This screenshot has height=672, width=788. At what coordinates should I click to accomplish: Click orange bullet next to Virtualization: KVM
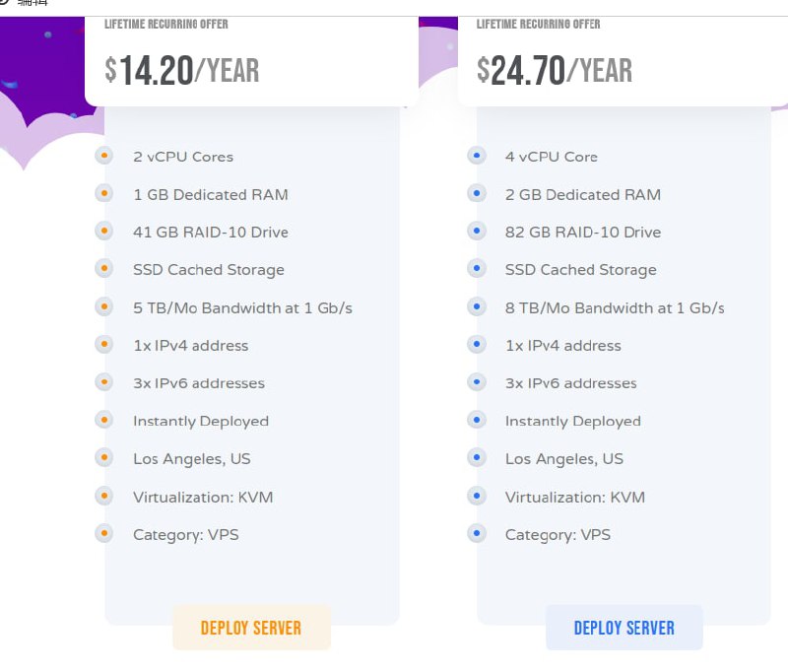pos(104,496)
